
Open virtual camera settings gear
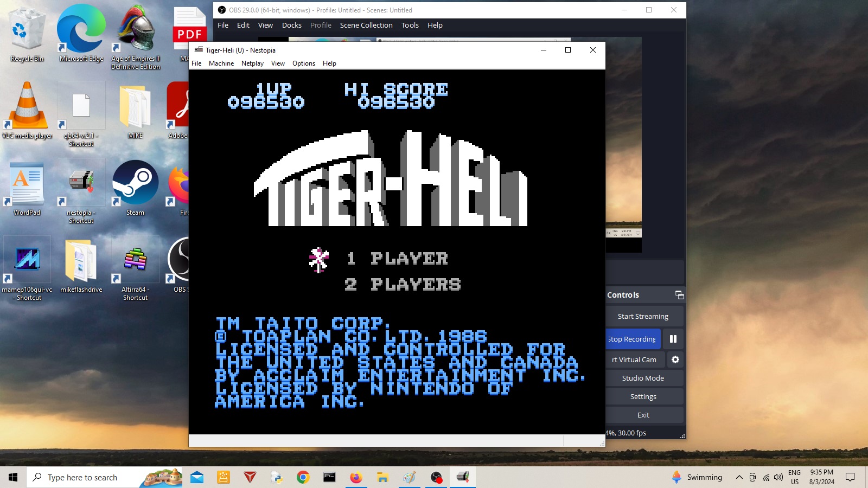tap(675, 359)
